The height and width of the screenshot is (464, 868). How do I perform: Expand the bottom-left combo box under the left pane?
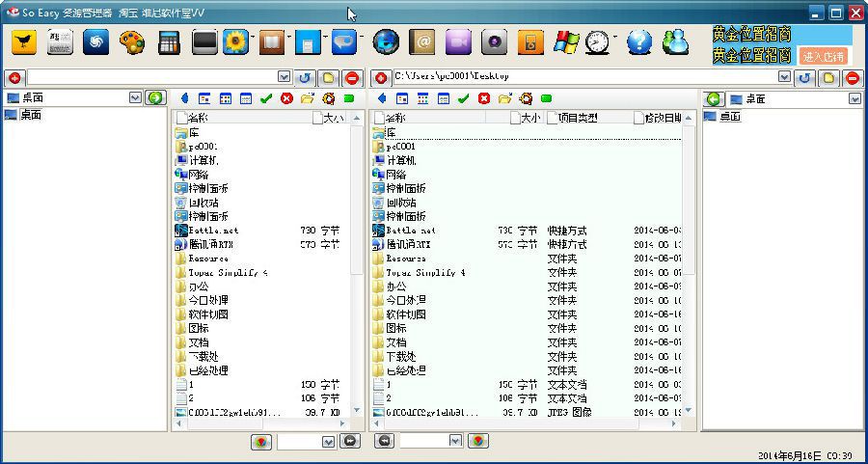pyautogui.click(x=328, y=441)
